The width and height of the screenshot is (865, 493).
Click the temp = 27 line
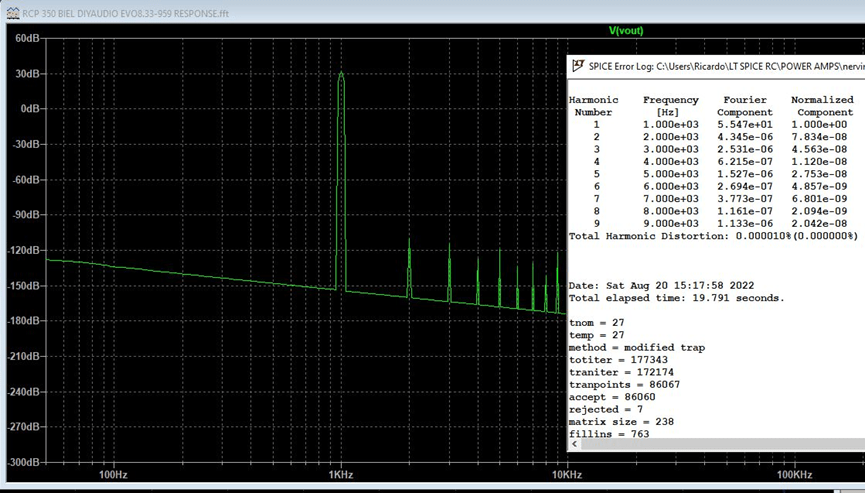[596, 335]
